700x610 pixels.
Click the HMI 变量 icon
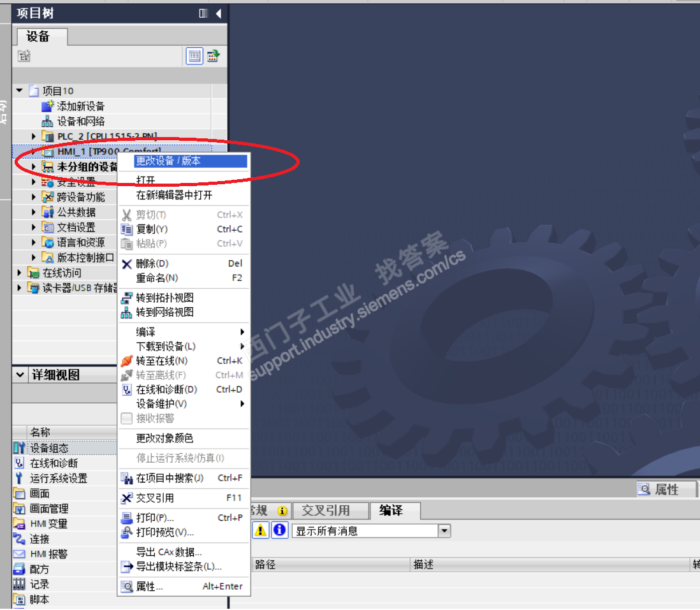click(x=18, y=524)
